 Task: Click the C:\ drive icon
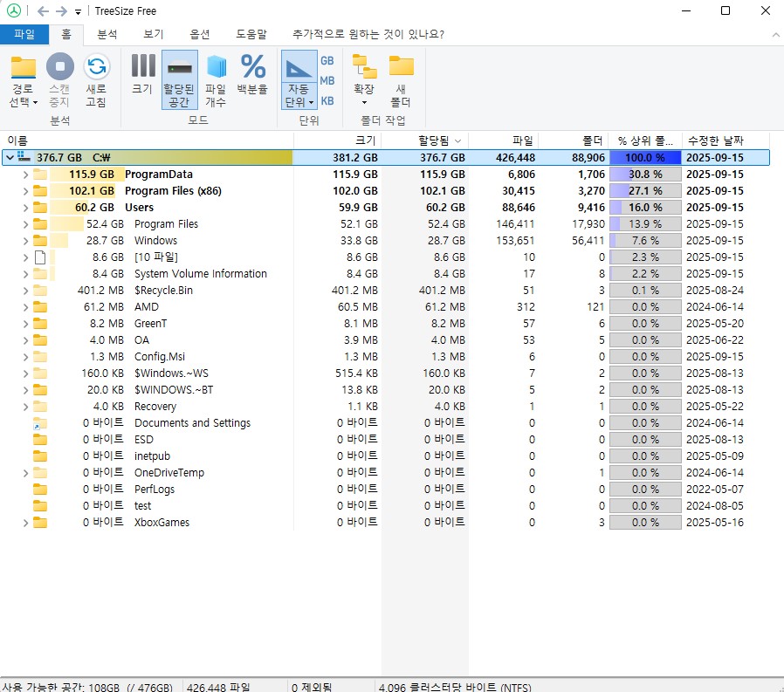pyautogui.click(x=24, y=156)
